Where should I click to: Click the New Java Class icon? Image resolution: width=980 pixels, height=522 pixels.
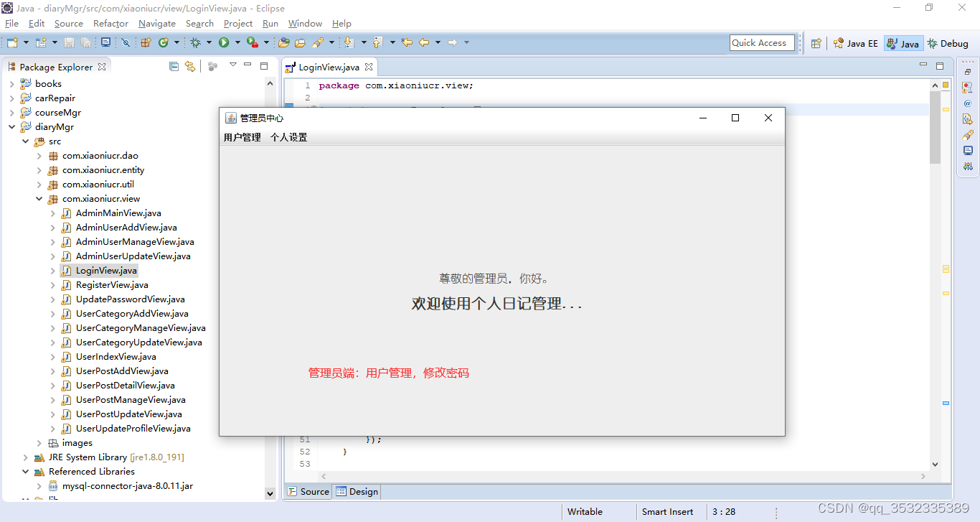coord(163,43)
